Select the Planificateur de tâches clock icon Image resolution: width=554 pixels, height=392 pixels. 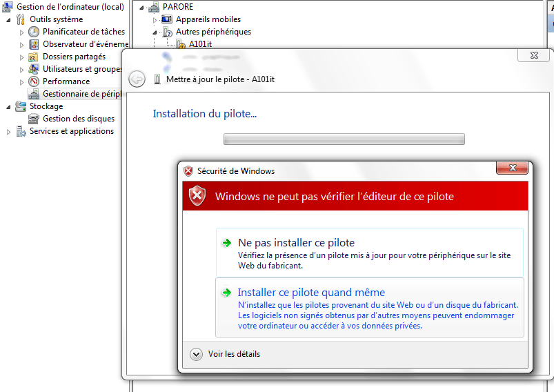click(34, 32)
